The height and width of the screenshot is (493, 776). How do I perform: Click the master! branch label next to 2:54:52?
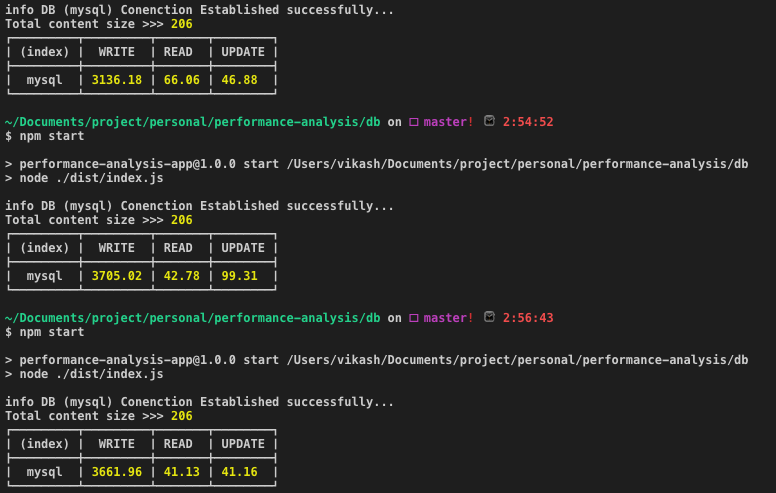[x=448, y=122]
